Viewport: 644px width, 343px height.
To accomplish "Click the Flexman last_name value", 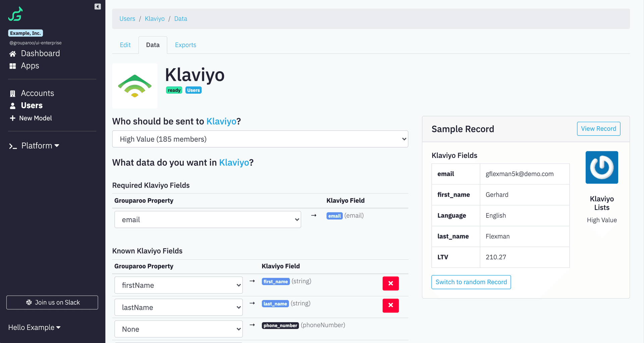I will 497,236.
